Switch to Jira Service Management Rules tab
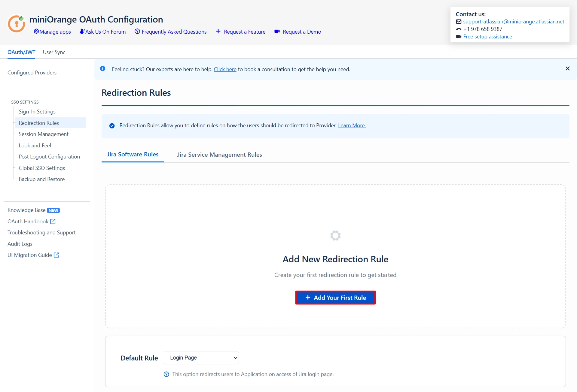 point(219,155)
